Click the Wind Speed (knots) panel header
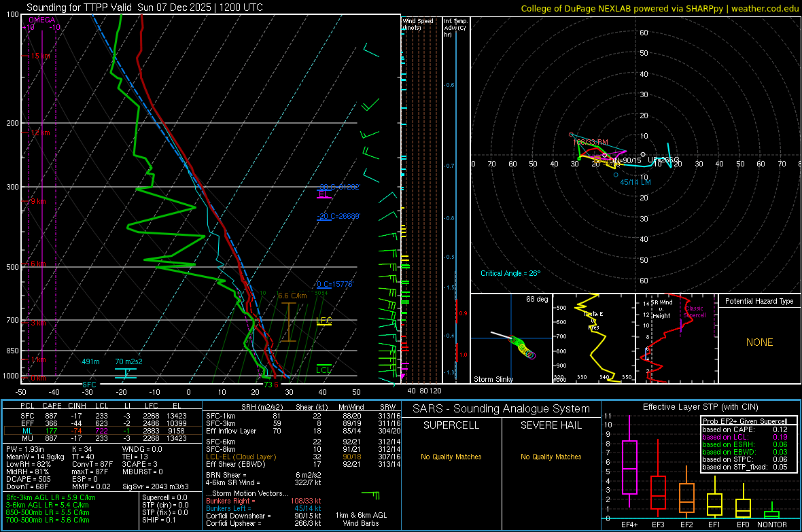Viewport: 802px width, 532px height. (418, 24)
